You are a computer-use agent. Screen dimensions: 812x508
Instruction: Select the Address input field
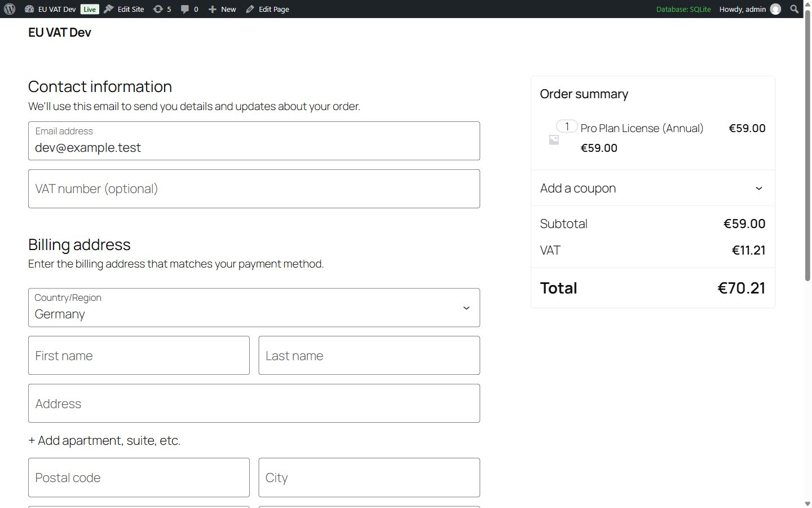(254, 404)
